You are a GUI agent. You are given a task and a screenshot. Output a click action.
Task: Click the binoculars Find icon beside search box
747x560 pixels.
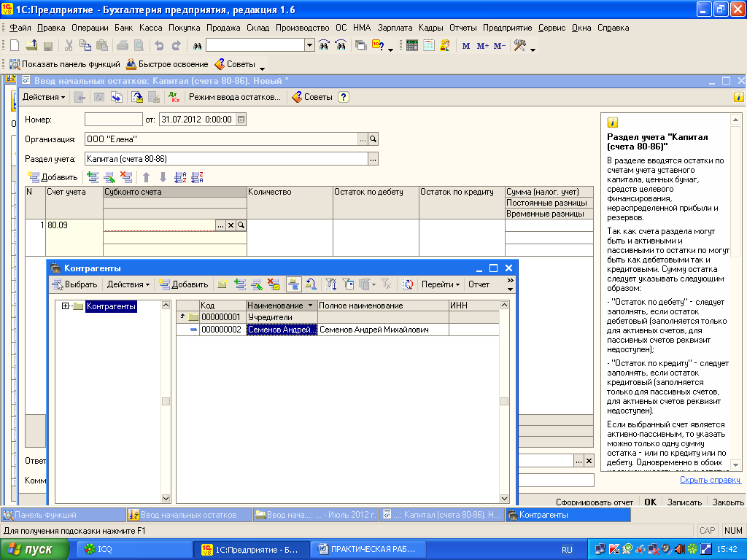click(197, 46)
